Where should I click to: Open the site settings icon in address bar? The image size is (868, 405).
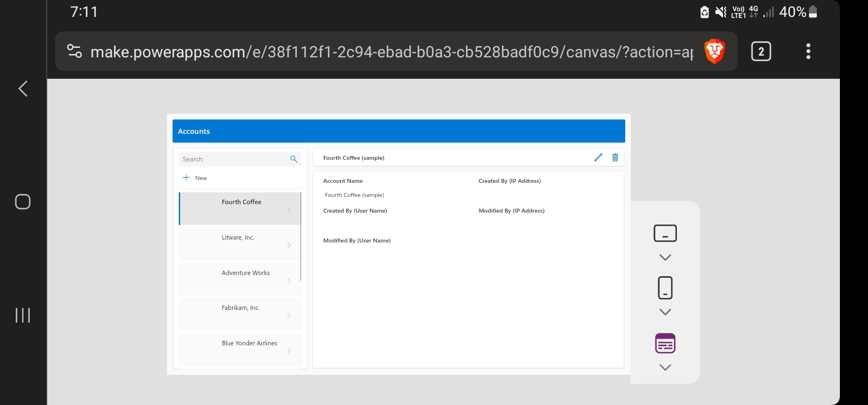point(74,51)
